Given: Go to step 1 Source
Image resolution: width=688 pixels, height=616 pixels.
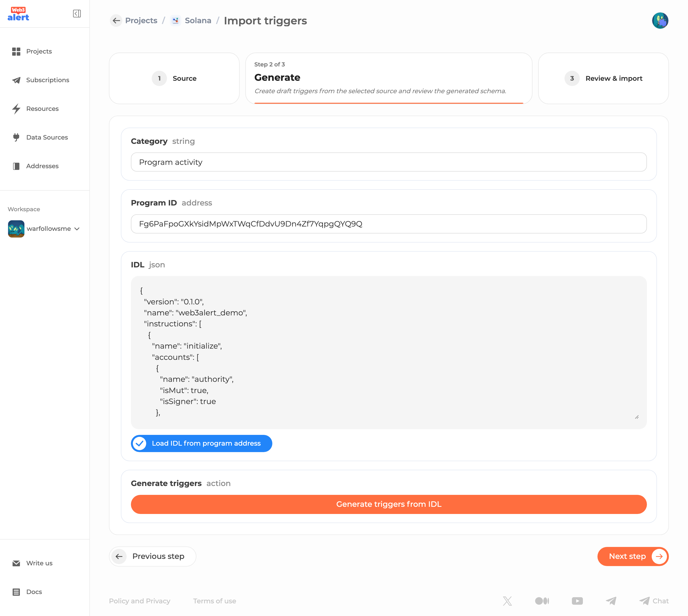Looking at the screenshot, I should [174, 79].
